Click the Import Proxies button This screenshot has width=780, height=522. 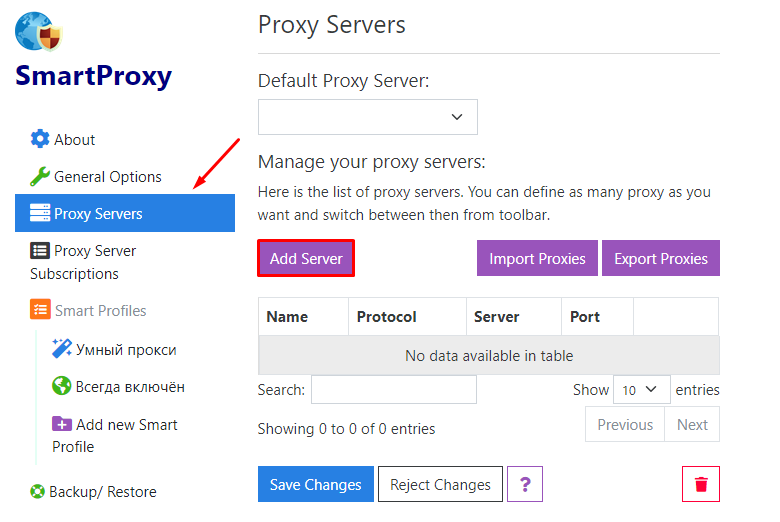(537, 258)
